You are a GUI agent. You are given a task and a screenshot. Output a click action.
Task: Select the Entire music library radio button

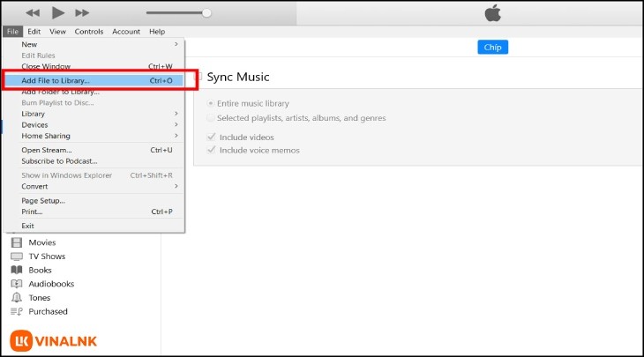pos(210,104)
